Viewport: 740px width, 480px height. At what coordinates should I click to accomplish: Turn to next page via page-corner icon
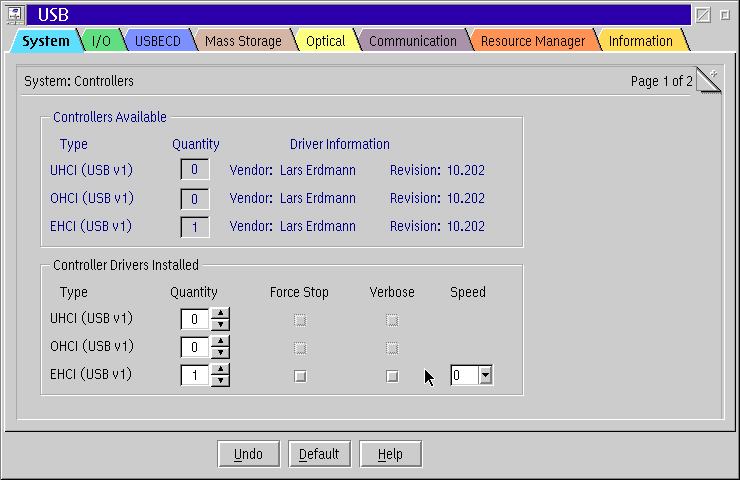coord(709,80)
